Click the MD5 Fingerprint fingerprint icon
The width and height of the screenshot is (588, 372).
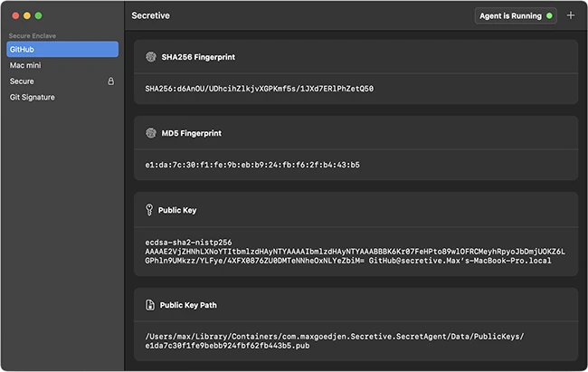[x=151, y=133]
